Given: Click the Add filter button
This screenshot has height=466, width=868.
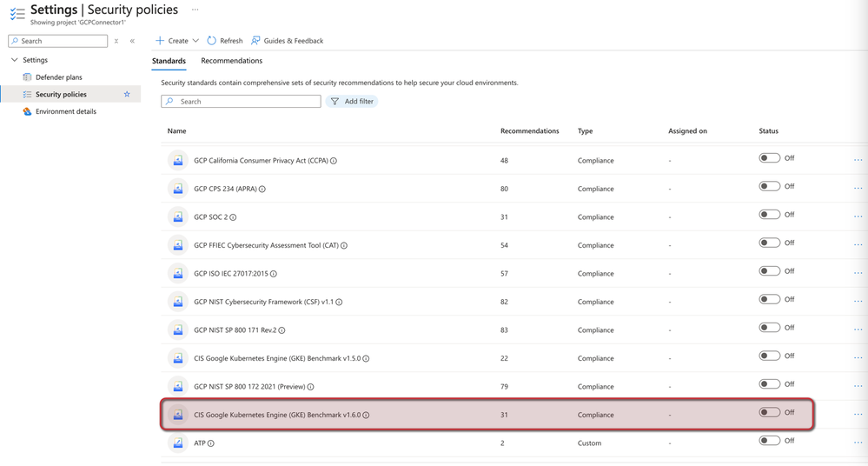Looking at the screenshot, I should click(x=352, y=102).
